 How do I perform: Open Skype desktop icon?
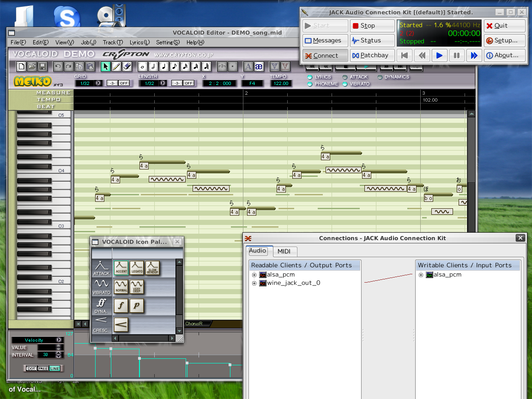[67, 17]
